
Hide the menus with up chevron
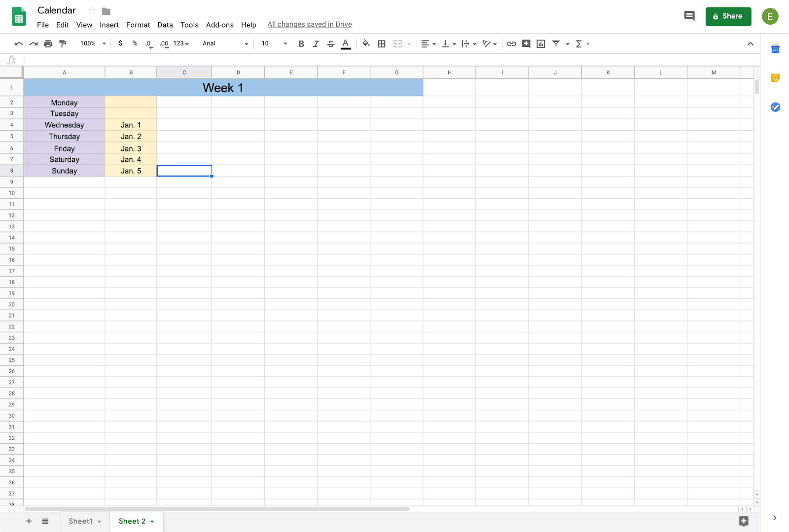(x=750, y=44)
